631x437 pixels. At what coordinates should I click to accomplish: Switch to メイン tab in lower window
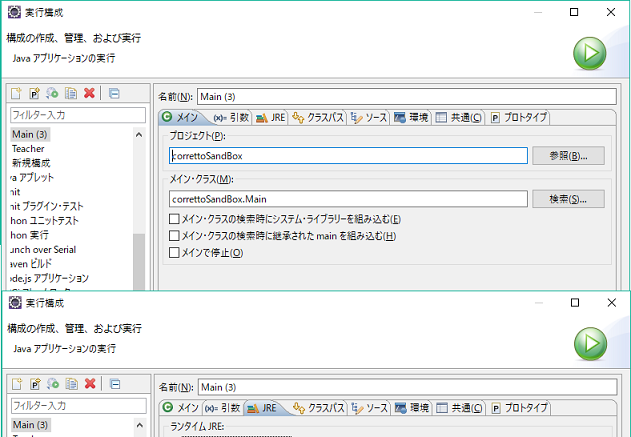click(x=181, y=408)
